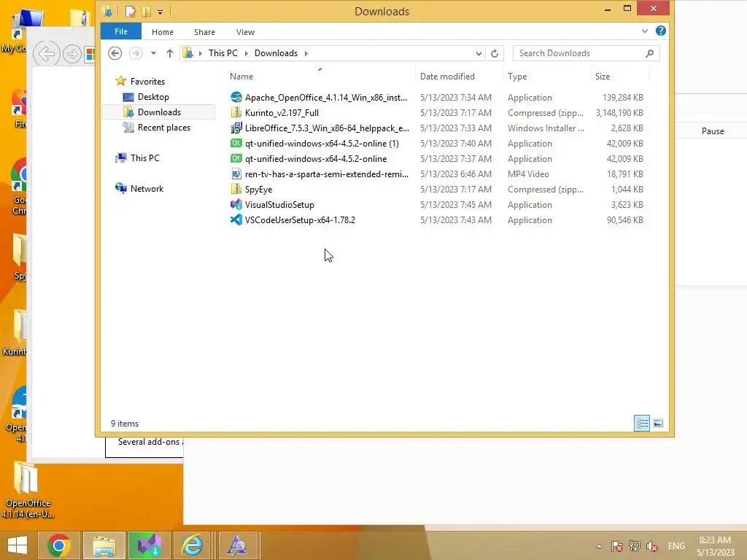Click Qt icon of qt-unified online (1) file
747x560 pixels.
(236, 144)
